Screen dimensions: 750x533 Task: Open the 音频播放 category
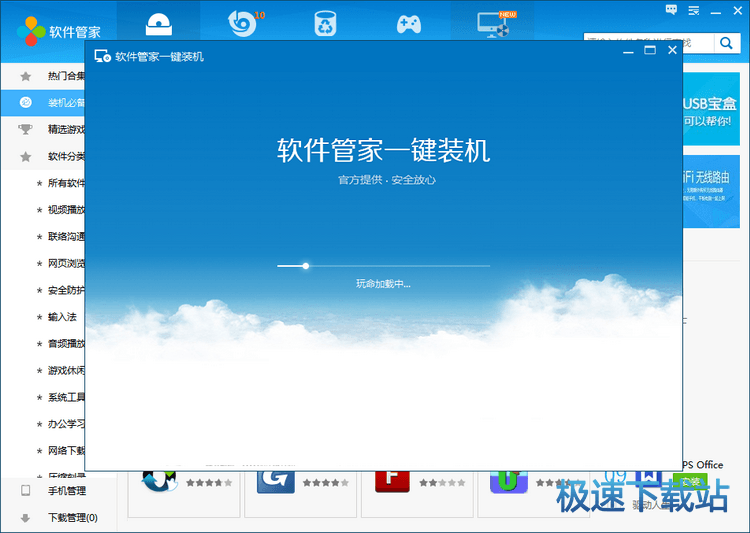66,344
